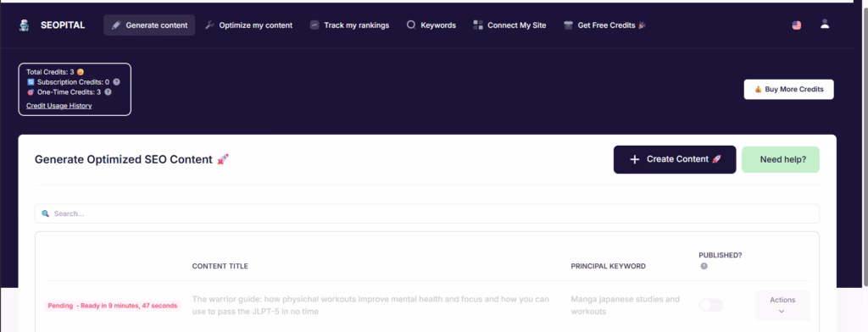
Task: Click the PRINCIPAL KEYWORD column header
Action: tap(609, 266)
